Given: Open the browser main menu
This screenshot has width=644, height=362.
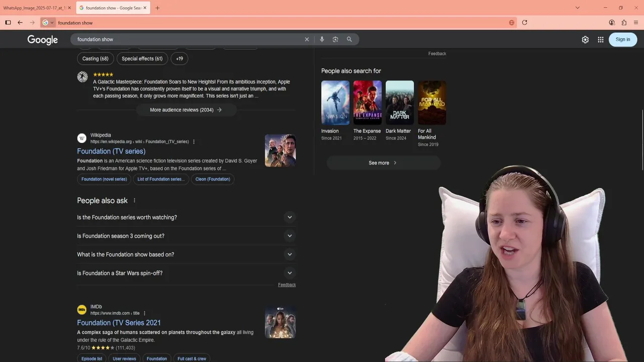Looking at the screenshot, I should (636, 23).
